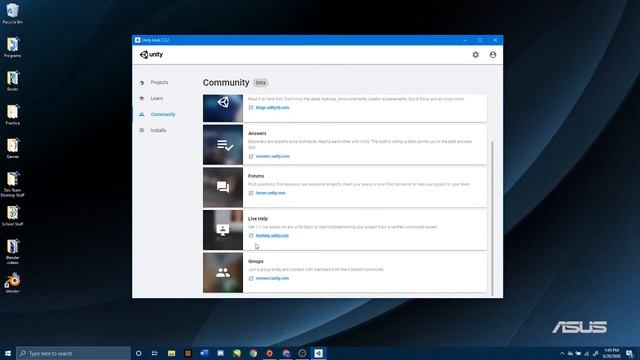Open the forum.unity.com link

point(271,193)
